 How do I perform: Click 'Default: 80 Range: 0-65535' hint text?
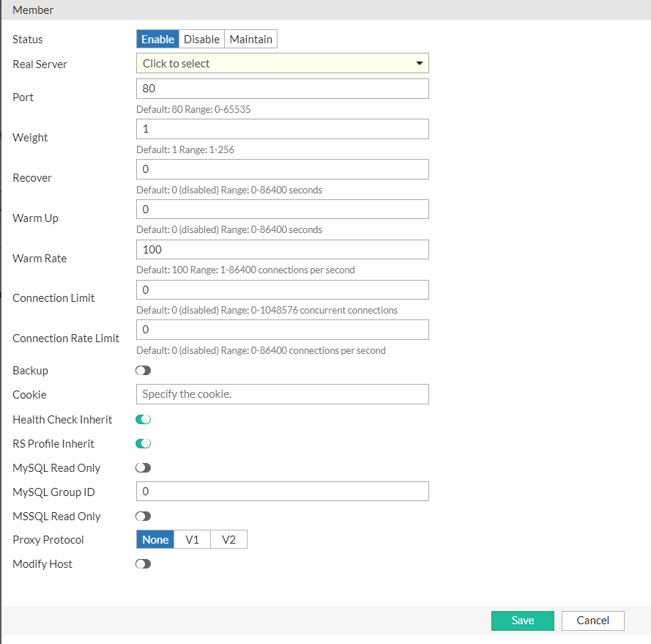(193, 109)
